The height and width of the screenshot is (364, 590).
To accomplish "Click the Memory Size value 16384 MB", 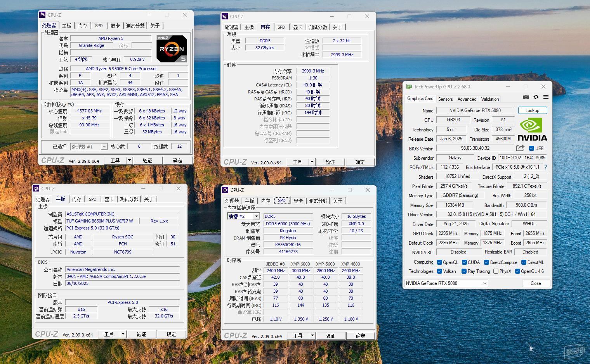I will (x=455, y=205).
